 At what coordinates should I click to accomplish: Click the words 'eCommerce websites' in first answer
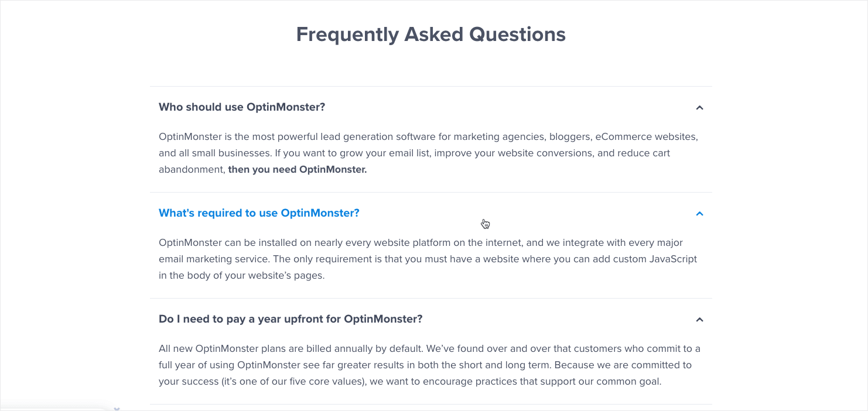point(646,137)
